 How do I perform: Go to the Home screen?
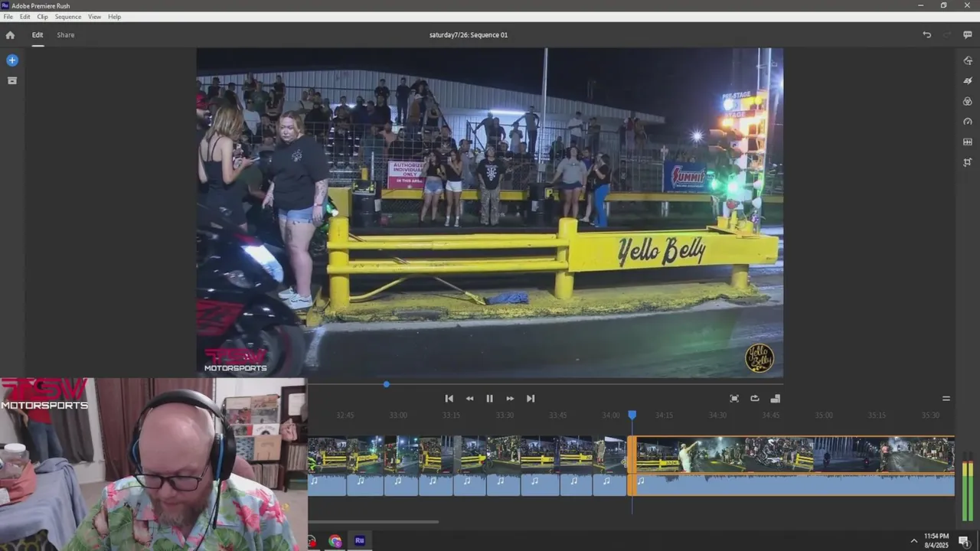coord(10,35)
